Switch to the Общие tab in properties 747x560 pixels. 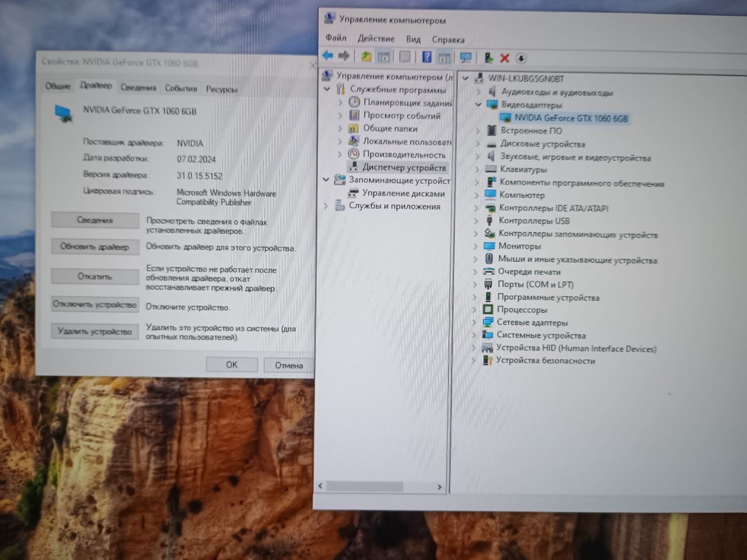pos(58,86)
